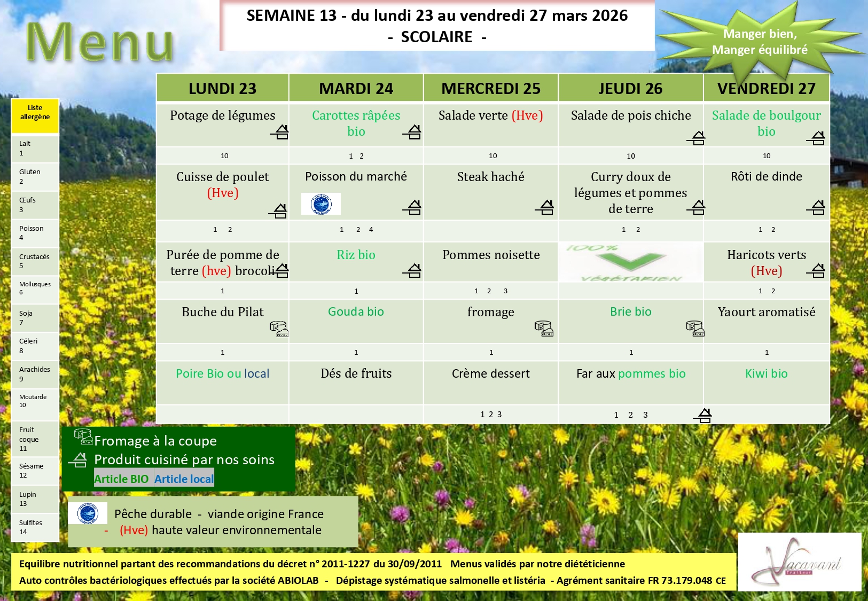Click the cheese icon in Buche du Pilat cell
Screen dimensions: 868x601
pos(279,329)
